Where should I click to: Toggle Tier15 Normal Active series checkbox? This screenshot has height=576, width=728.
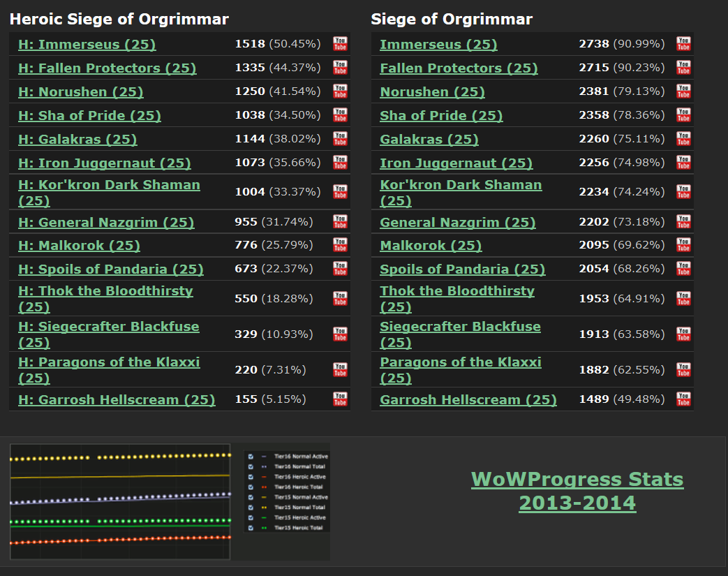(251, 498)
